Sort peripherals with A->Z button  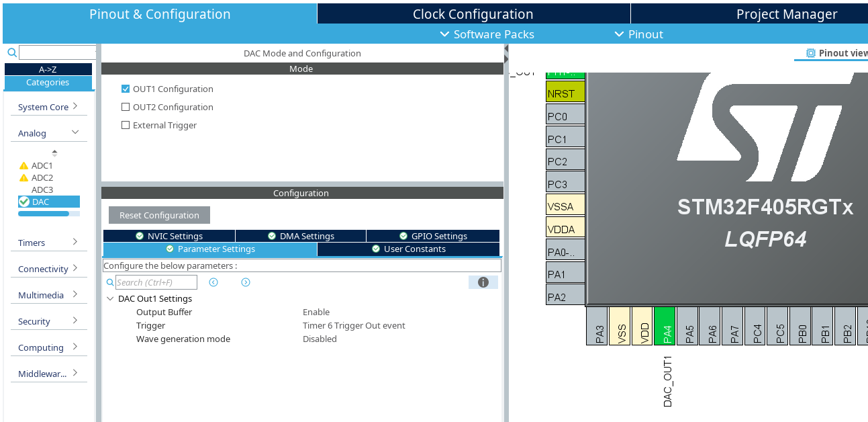click(x=48, y=69)
